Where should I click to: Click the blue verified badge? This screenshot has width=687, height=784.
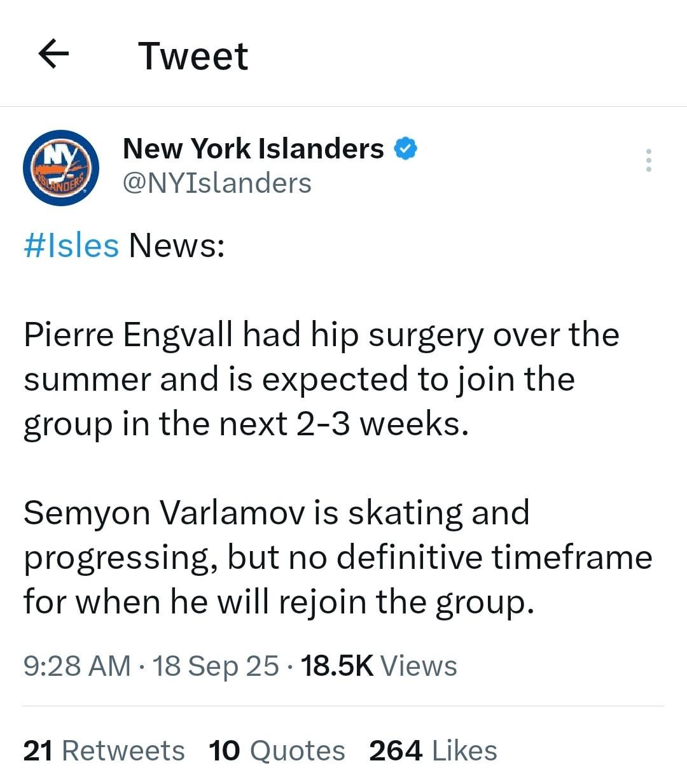click(405, 149)
